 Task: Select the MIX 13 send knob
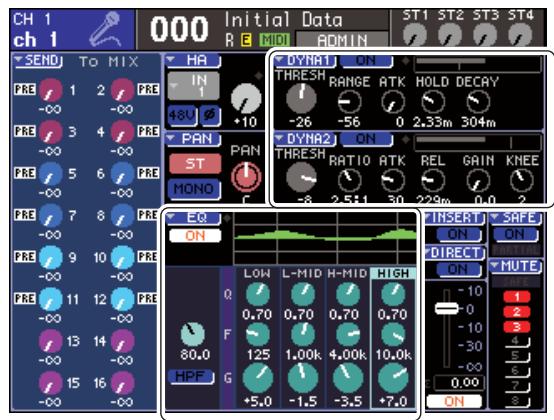(51, 342)
